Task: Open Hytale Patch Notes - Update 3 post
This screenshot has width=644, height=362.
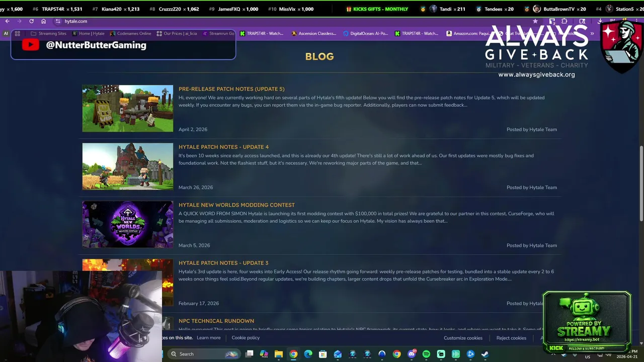Action: click(223, 263)
